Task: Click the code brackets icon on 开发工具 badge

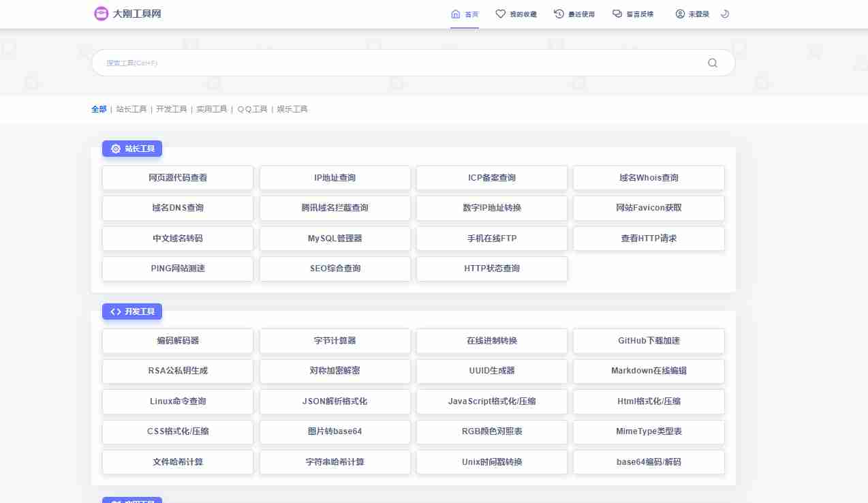Action: click(115, 311)
